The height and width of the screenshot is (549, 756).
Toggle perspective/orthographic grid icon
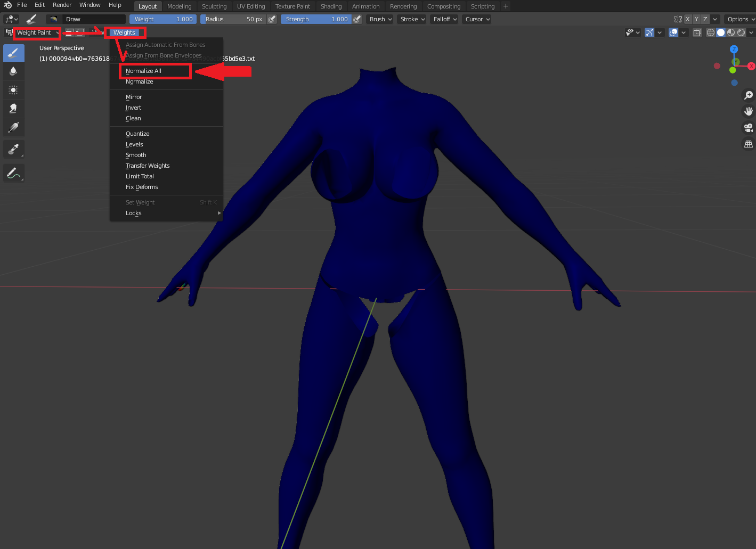[x=749, y=144]
